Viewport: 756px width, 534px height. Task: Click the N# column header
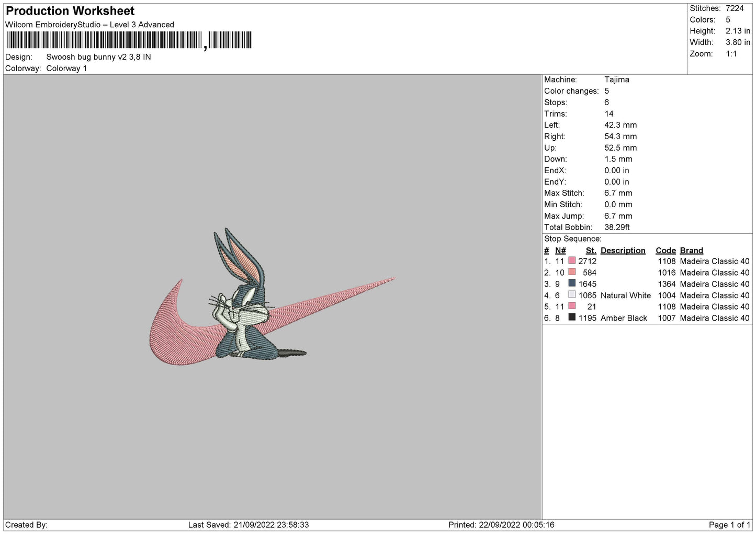560,251
